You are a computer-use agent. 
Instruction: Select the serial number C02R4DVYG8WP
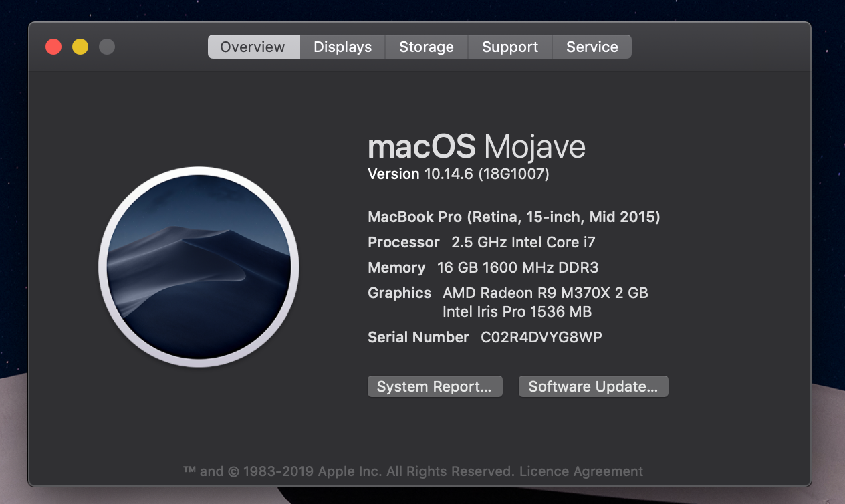[x=541, y=337]
